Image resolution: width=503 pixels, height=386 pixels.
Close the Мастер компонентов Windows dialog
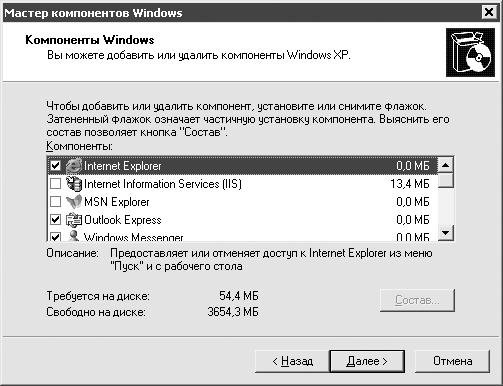tap(489, 13)
